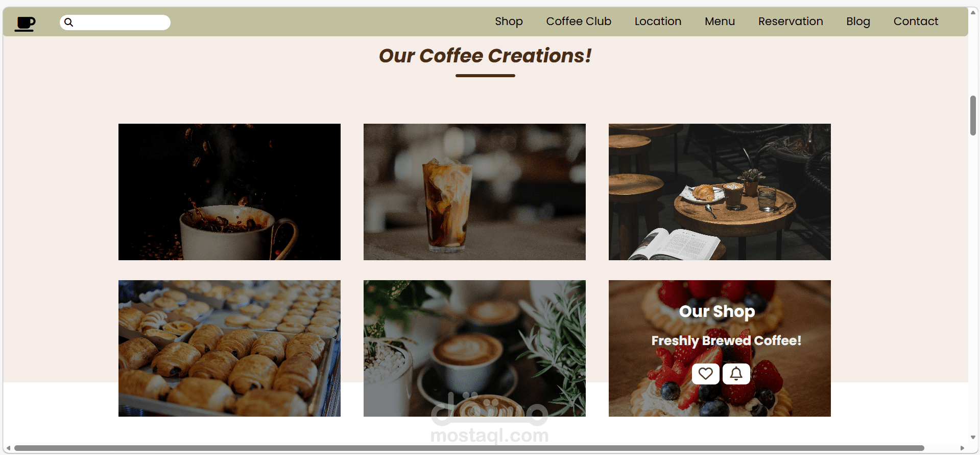Click the croissants pastry tray image
980x455 pixels.
[229, 348]
